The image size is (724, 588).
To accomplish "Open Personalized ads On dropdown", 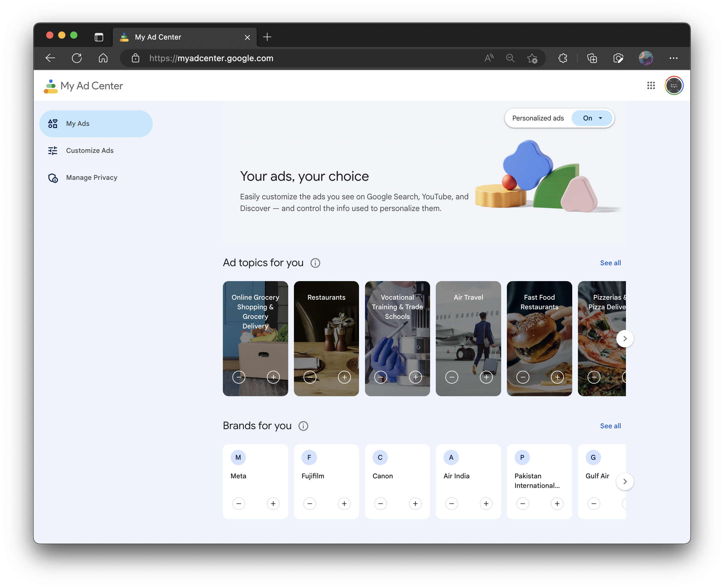I will [592, 118].
